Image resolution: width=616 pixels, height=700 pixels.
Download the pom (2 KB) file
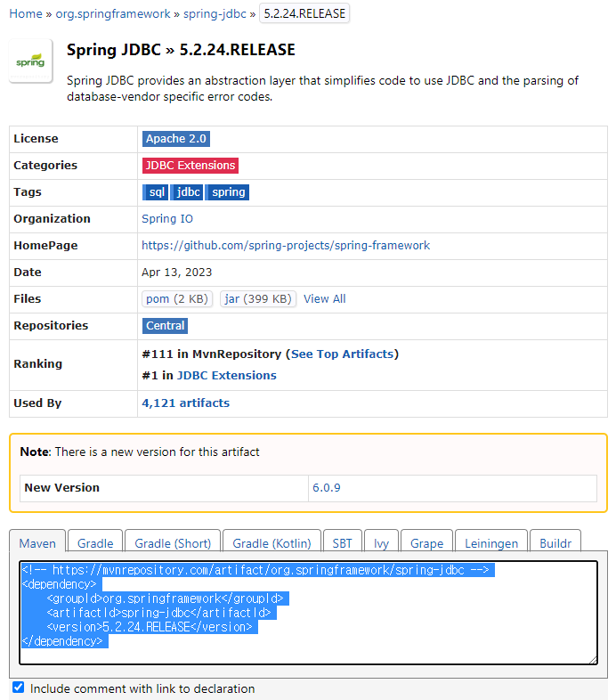[x=177, y=299]
